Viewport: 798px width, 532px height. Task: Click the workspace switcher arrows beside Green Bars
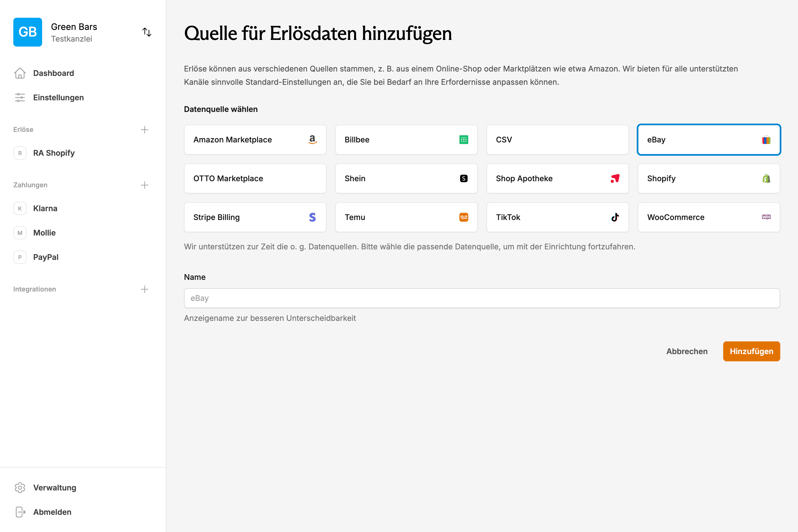pyautogui.click(x=147, y=32)
